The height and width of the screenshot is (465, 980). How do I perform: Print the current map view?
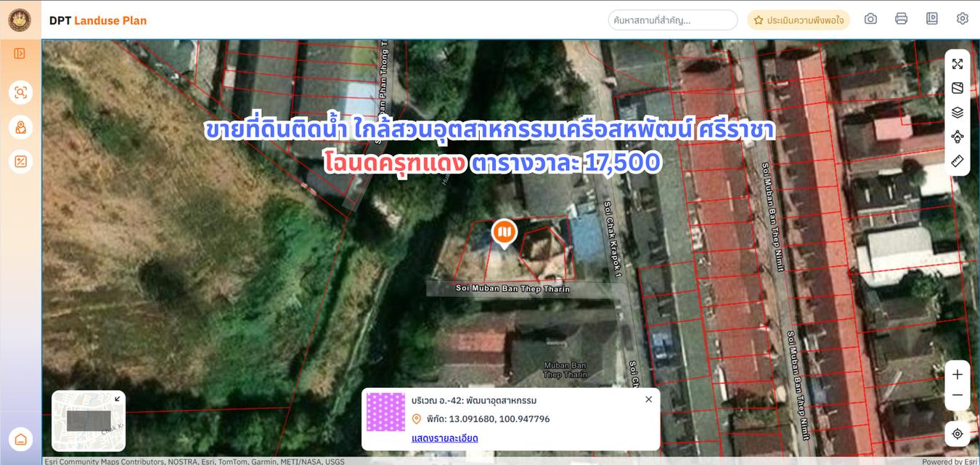901,19
